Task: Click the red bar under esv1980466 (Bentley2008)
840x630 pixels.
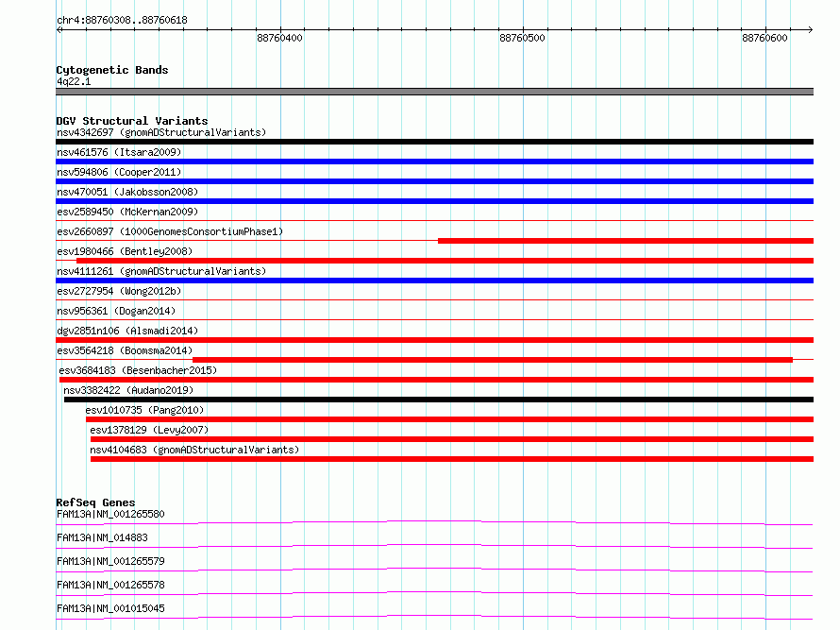Action: coord(445,261)
